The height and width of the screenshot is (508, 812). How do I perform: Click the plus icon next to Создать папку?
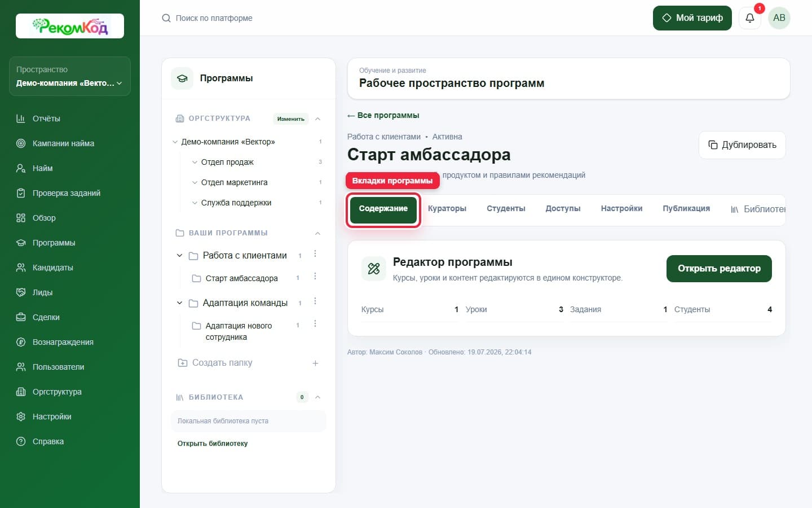click(x=315, y=363)
